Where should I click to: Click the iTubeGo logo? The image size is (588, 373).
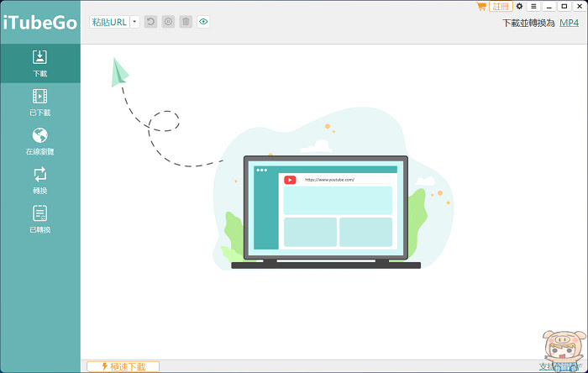(40, 23)
